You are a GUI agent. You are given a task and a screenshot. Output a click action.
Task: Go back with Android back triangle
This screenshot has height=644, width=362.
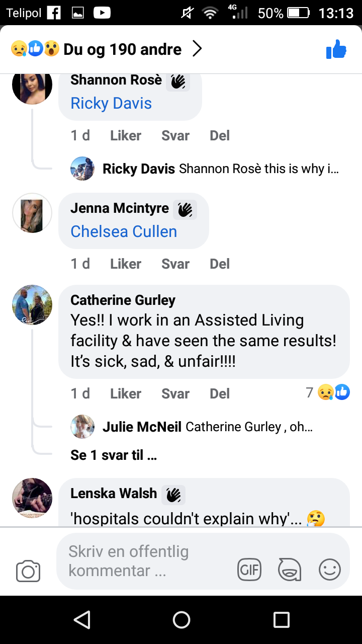pyautogui.click(x=81, y=619)
